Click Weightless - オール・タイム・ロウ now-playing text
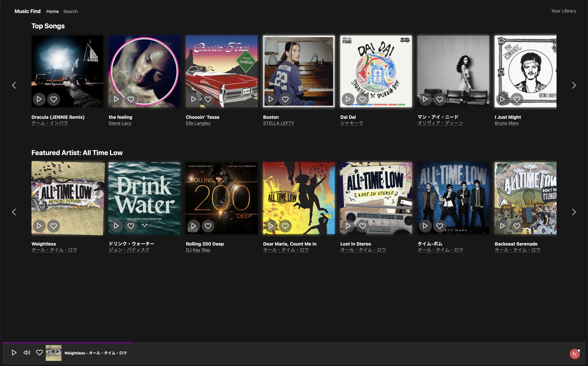The height and width of the screenshot is (366, 588). pos(96,353)
